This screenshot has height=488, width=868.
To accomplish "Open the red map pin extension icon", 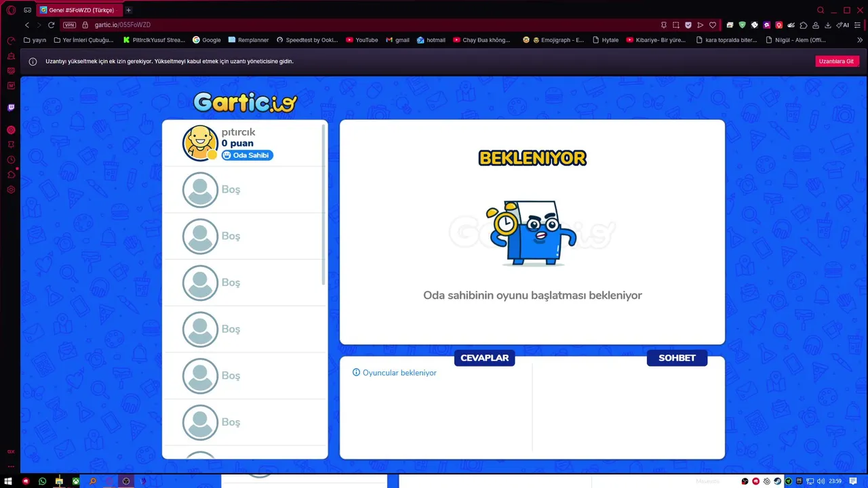I will click(779, 25).
